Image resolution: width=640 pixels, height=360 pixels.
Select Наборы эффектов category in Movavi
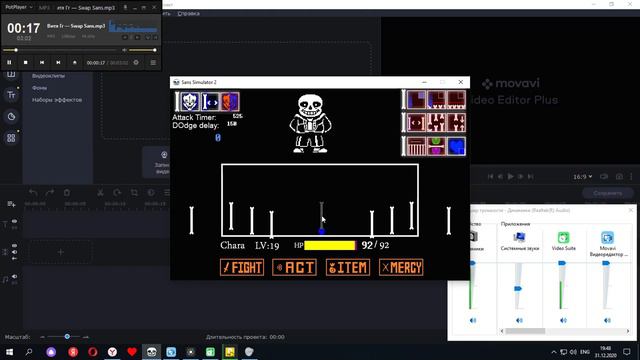(x=57, y=100)
